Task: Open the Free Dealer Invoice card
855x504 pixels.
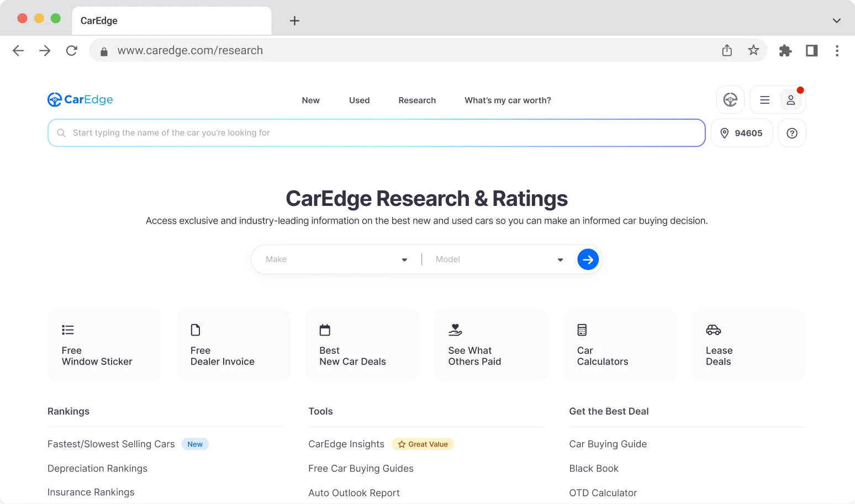Action: 234,346
